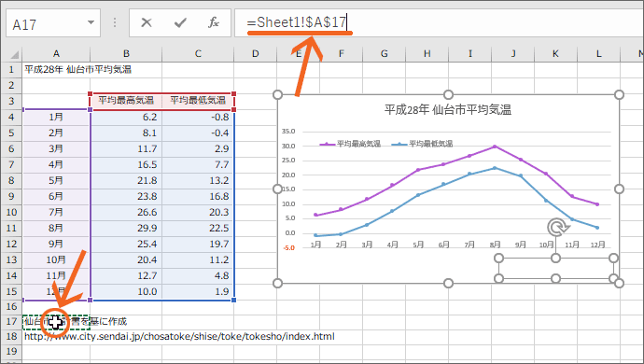Click text box's bottom-middle handle
Image resolution: width=644 pixels, height=364 pixels.
coord(555,278)
